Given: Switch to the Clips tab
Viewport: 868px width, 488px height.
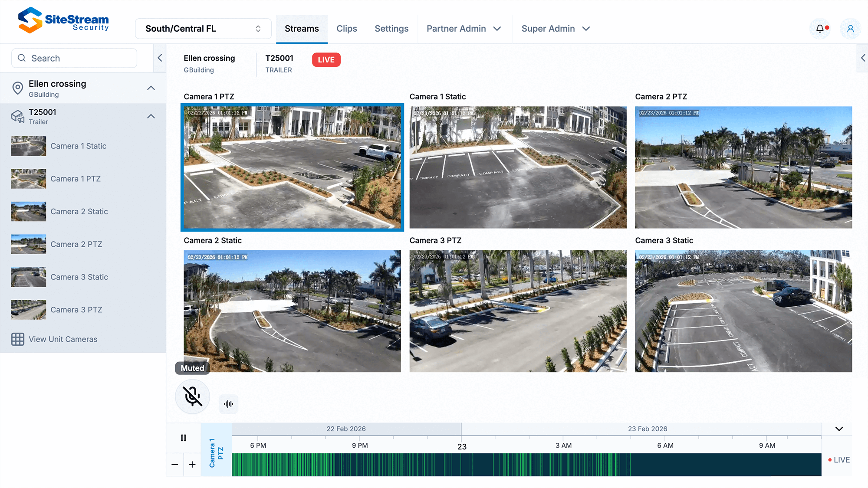Looking at the screenshot, I should tap(347, 28).
